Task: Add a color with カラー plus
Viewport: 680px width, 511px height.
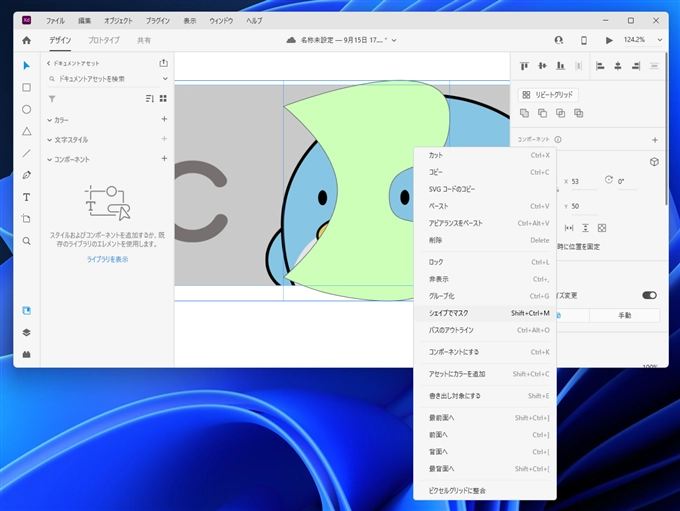Action: [x=164, y=119]
